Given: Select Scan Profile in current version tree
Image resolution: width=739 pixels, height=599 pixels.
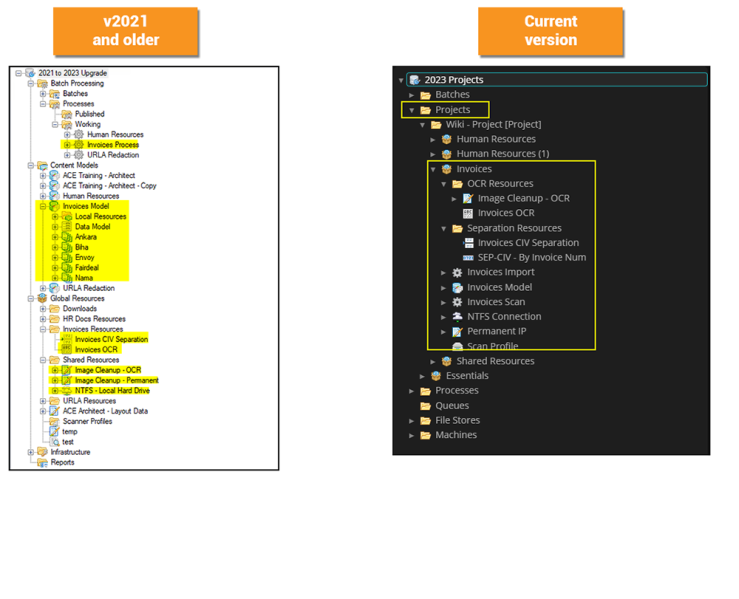Looking at the screenshot, I should coord(493,346).
